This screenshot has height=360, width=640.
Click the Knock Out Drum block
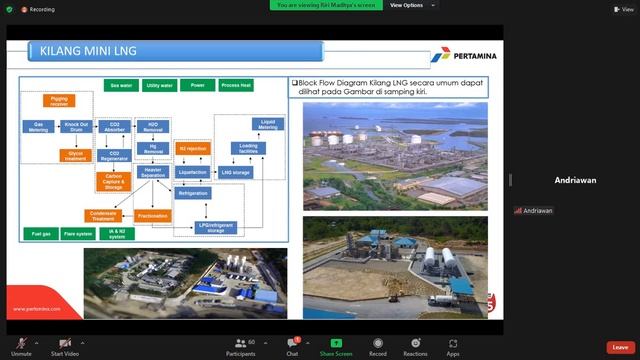tap(76, 127)
